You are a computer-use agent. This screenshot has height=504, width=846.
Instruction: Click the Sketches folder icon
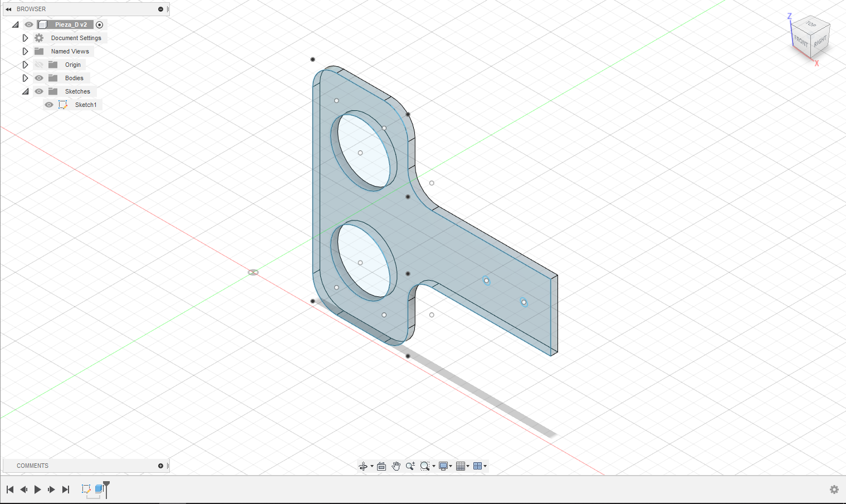[53, 91]
